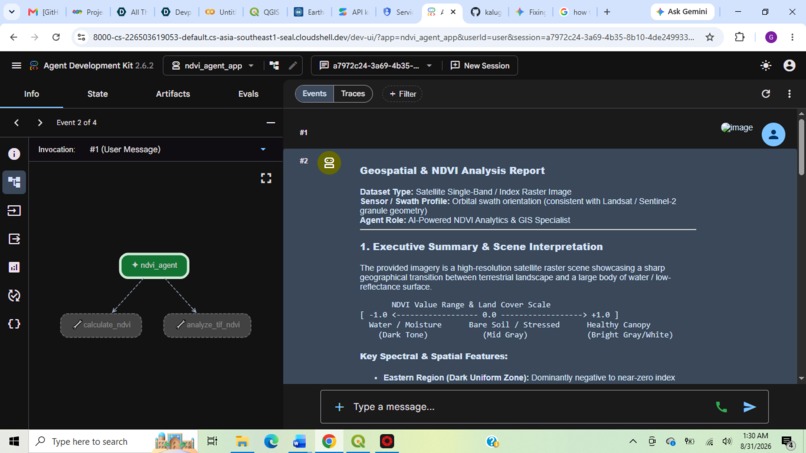The height and width of the screenshot is (453, 806).
Task: Collapse the event details panel with minus
Action: coord(270,122)
